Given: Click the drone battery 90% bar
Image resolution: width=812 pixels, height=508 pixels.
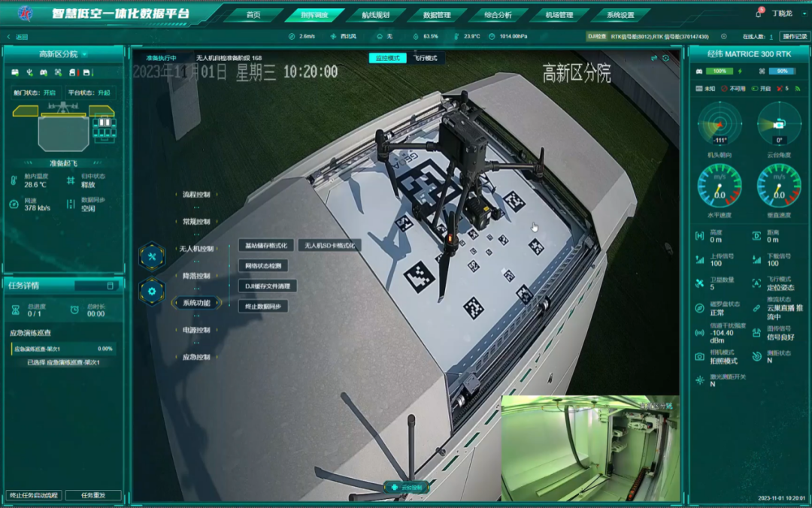Looking at the screenshot, I should [x=782, y=71].
